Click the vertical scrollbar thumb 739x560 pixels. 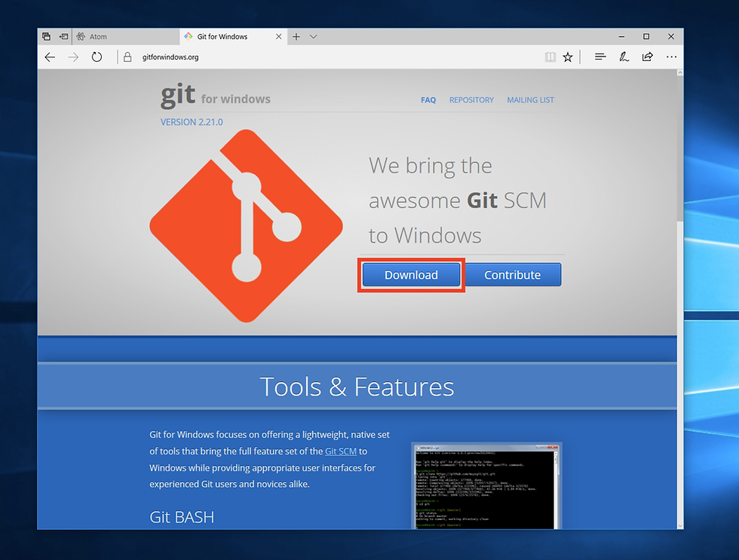(x=680, y=148)
